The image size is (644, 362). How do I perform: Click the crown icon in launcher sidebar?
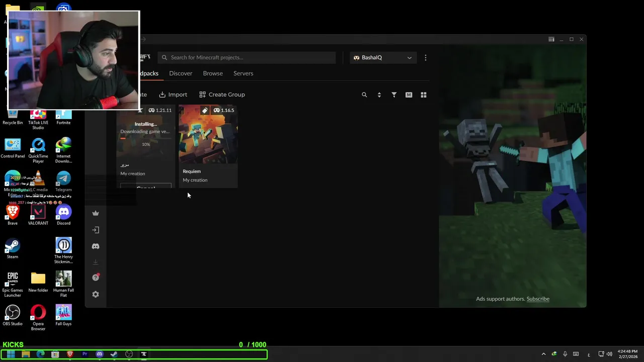[96, 213]
